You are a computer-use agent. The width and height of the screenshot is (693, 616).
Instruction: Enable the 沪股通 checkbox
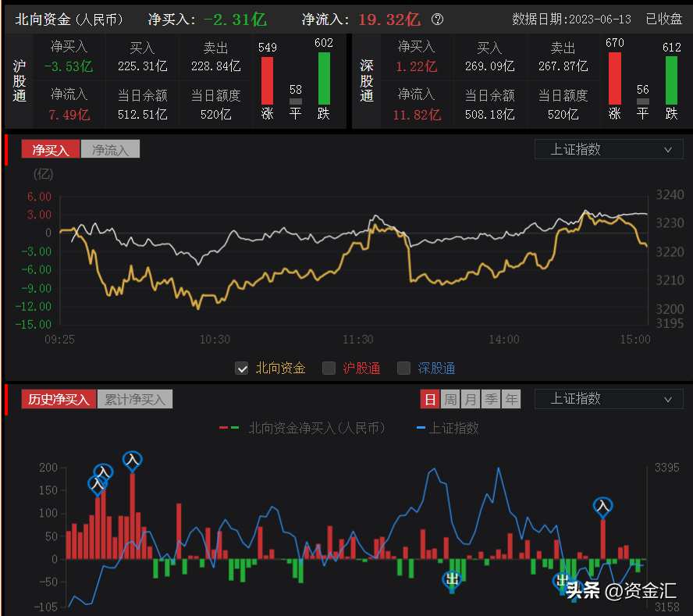tap(329, 369)
